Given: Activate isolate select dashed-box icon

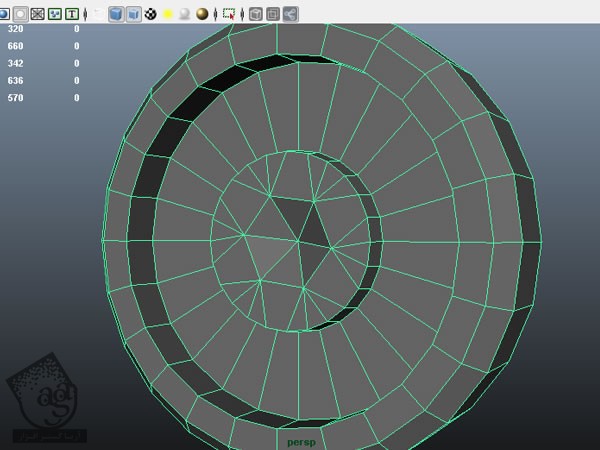Looking at the screenshot, I should pyautogui.click(x=229, y=14).
